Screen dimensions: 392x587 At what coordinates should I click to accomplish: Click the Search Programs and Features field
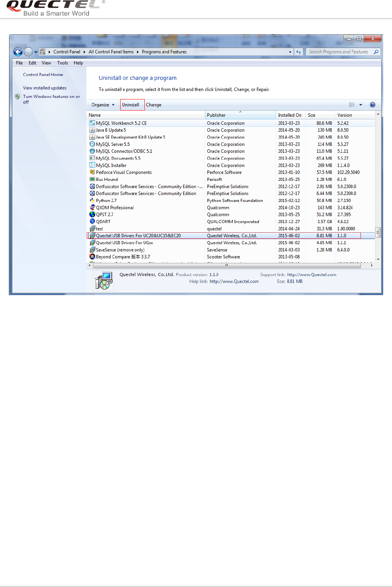coord(343,52)
